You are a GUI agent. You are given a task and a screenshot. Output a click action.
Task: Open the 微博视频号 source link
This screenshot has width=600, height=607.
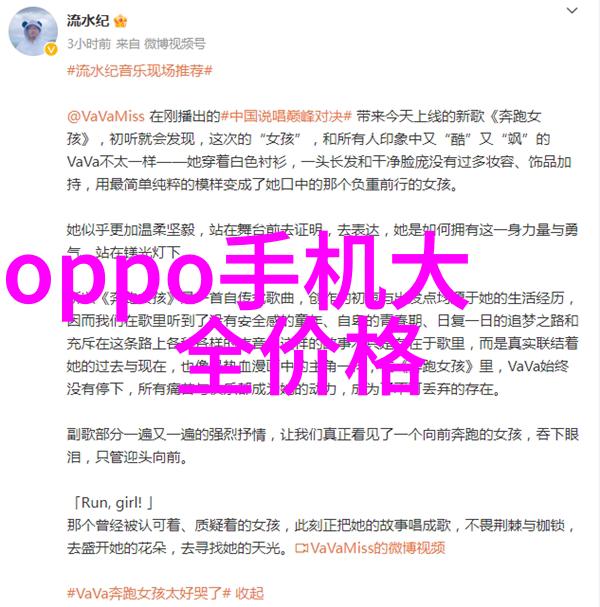click(x=175, y=44)
